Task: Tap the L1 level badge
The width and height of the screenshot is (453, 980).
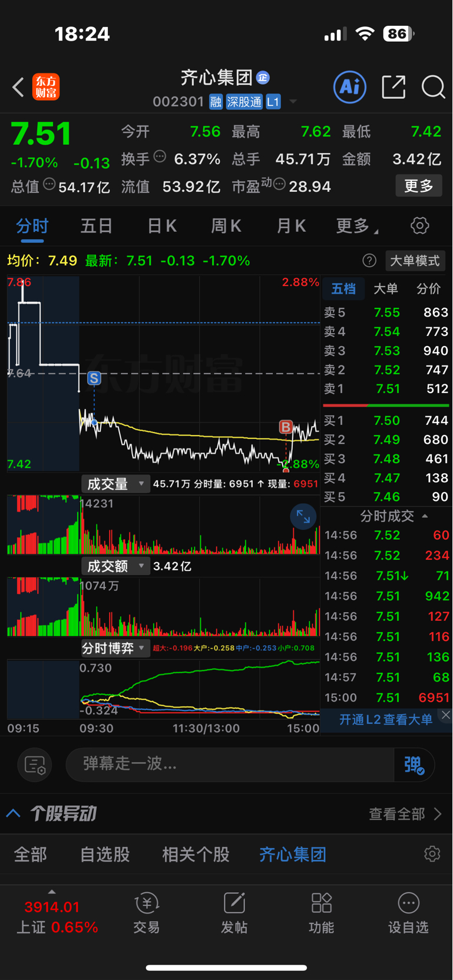Action: coord(273,102)
